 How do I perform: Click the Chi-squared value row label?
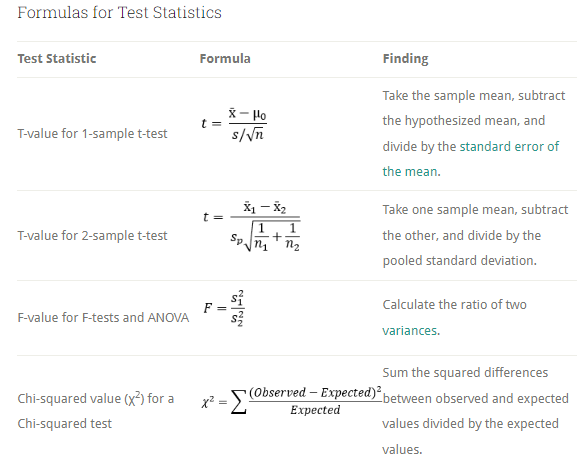click(96, 411)
